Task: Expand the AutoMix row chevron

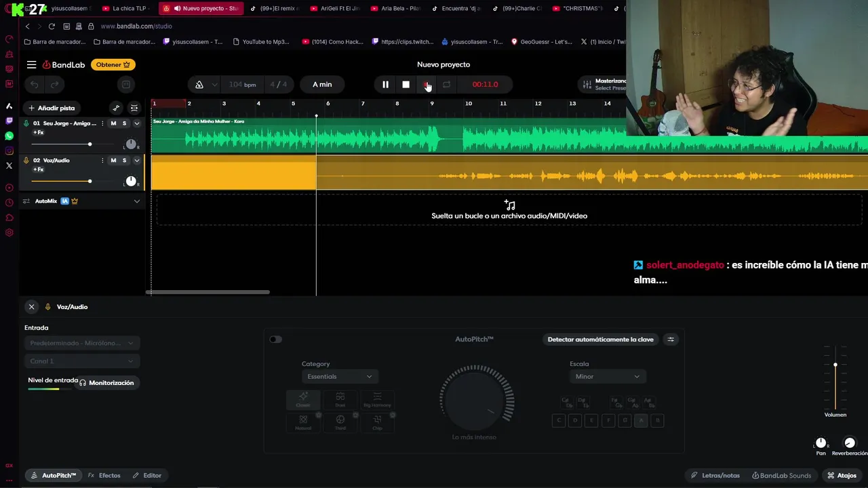Action: tap(136, 201)
